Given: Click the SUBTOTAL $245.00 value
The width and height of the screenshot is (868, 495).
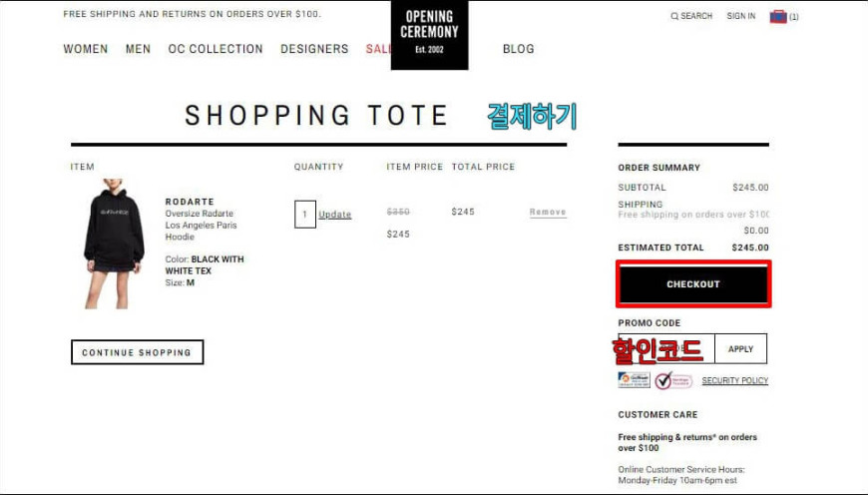Looking at the screenshot, I should (x=750, y=188).
